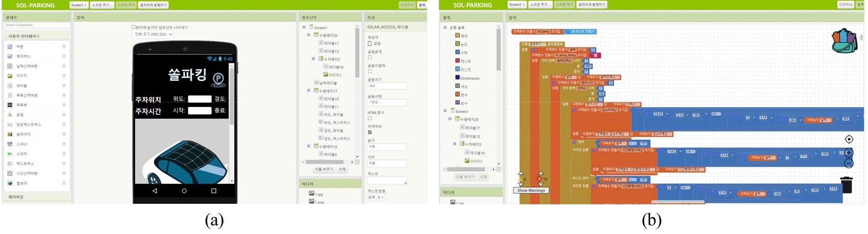Zoom out of the blocks workspace
The image size is (868, 234).
click(849, 163)
